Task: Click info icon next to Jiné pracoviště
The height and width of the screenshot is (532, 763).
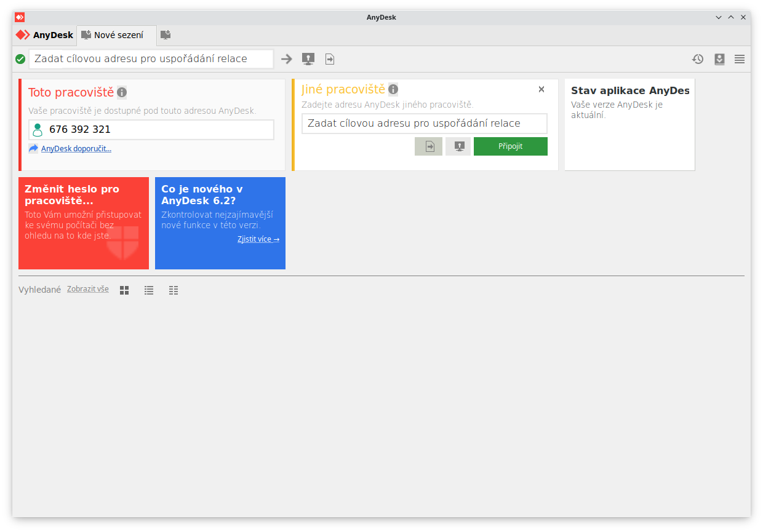Action: tap(393, 89)
